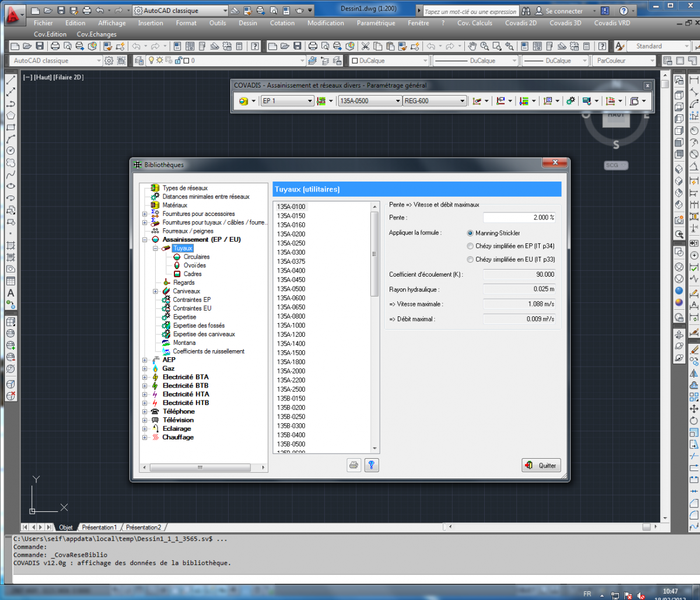Image resolution: width=700 pixels, height=600 pixels.
Task: Activate the Pan hand tool
Action: [x=473, y=46]
